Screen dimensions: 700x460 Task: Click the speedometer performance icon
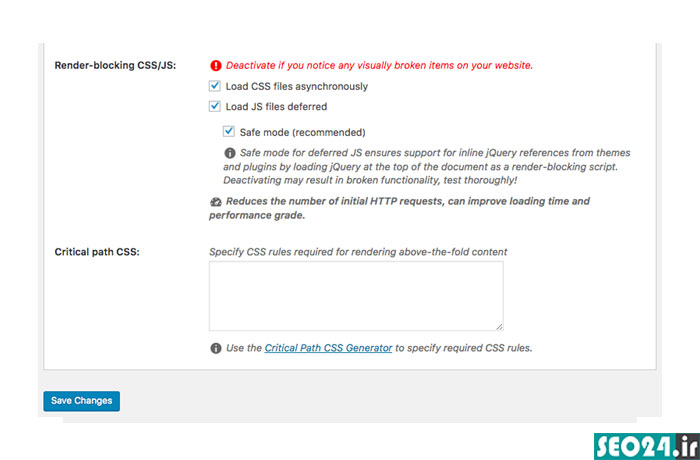pyautogui.click(x=216, y=202)
